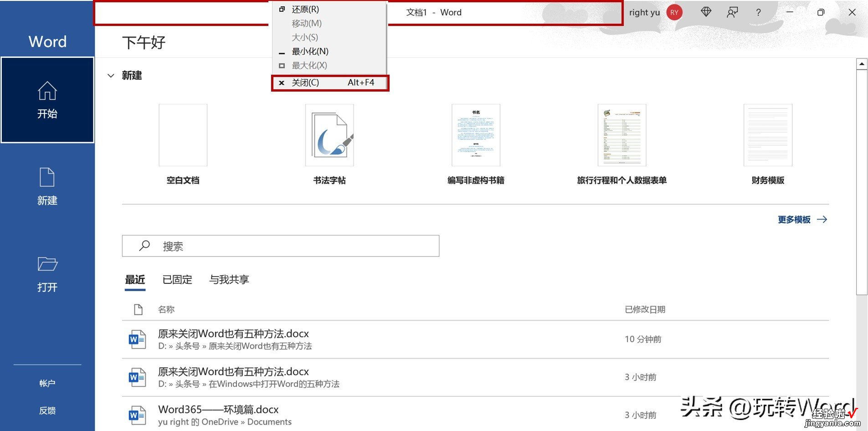868x431 pixels.
Task: Click the RY user avatar
Action: (x=674, y=12)
